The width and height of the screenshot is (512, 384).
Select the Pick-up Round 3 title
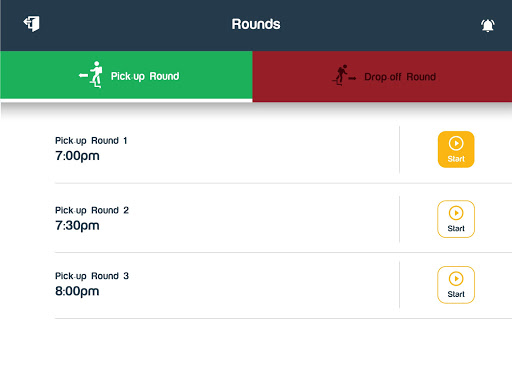coord(92,276)
